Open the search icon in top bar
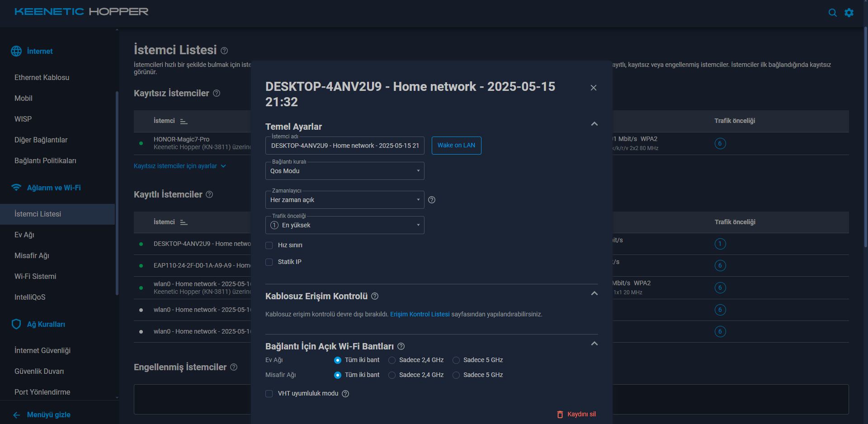Screen dimensions: 868x424 pos(832,13)
